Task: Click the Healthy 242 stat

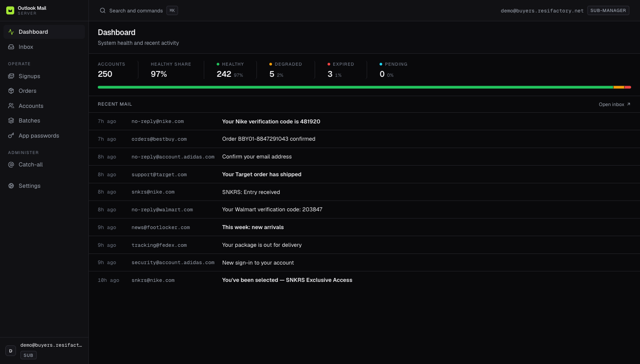Action: (230, 70)
